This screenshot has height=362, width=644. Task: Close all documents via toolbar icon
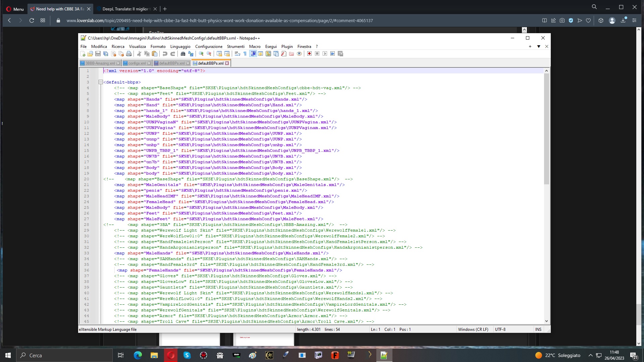pyautogui.click(x=121, y=54)
